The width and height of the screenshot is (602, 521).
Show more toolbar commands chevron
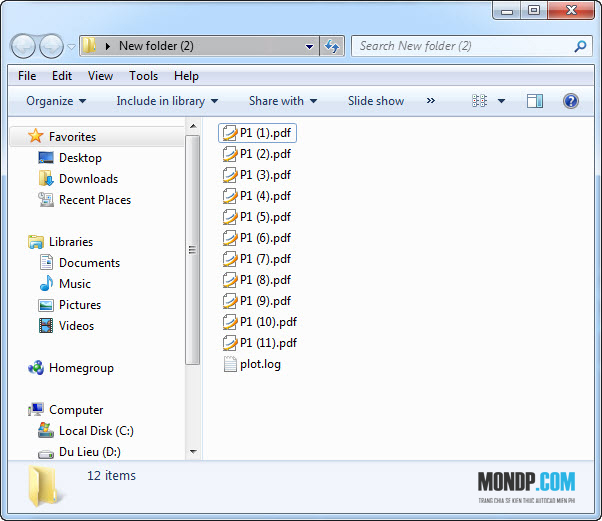coord(431,101)
